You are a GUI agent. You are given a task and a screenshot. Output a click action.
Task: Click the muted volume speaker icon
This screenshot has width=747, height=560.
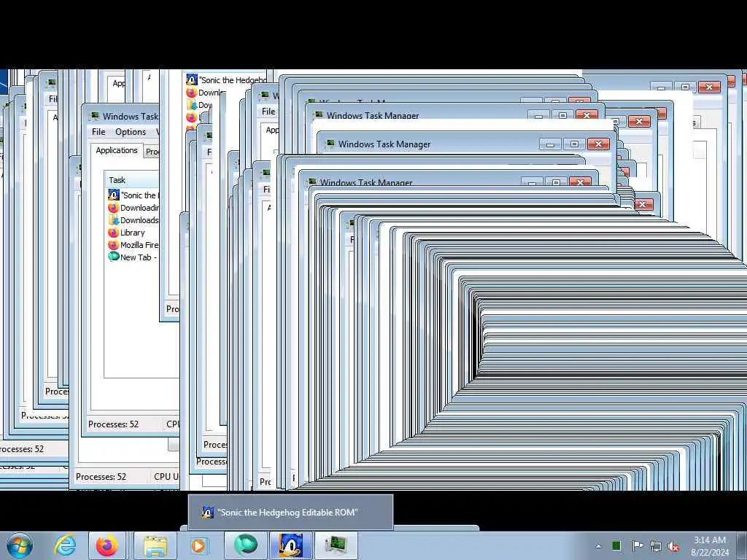coord(673,546)
